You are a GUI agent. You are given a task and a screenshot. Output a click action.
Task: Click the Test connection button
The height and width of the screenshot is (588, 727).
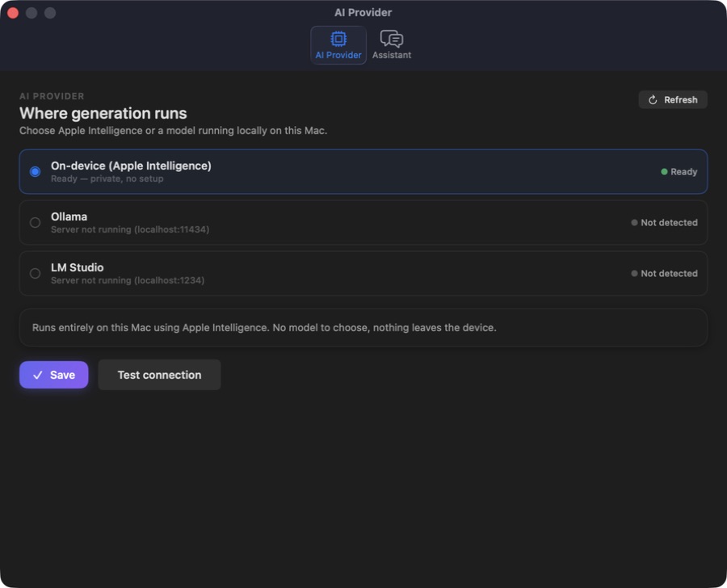click(x=159, y=375)
